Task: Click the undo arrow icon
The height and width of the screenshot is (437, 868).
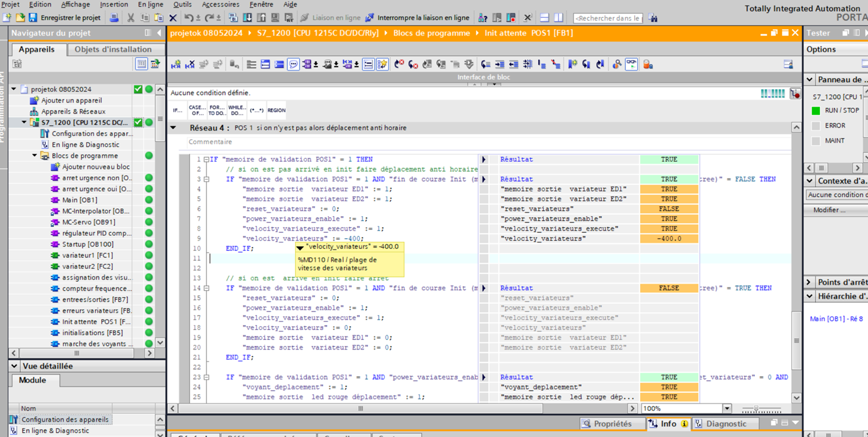Action: [x=188, y=18]
